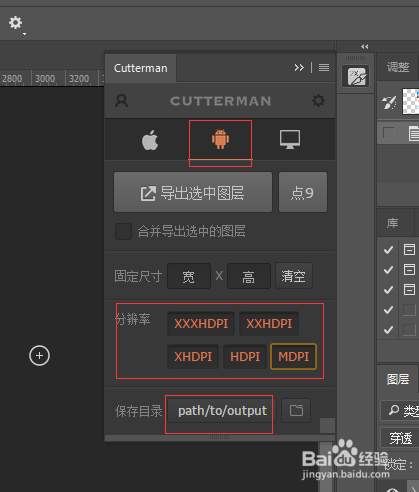Open the brush presets panel icon
This screenshot has height=492, width=419.
[356, 76]
